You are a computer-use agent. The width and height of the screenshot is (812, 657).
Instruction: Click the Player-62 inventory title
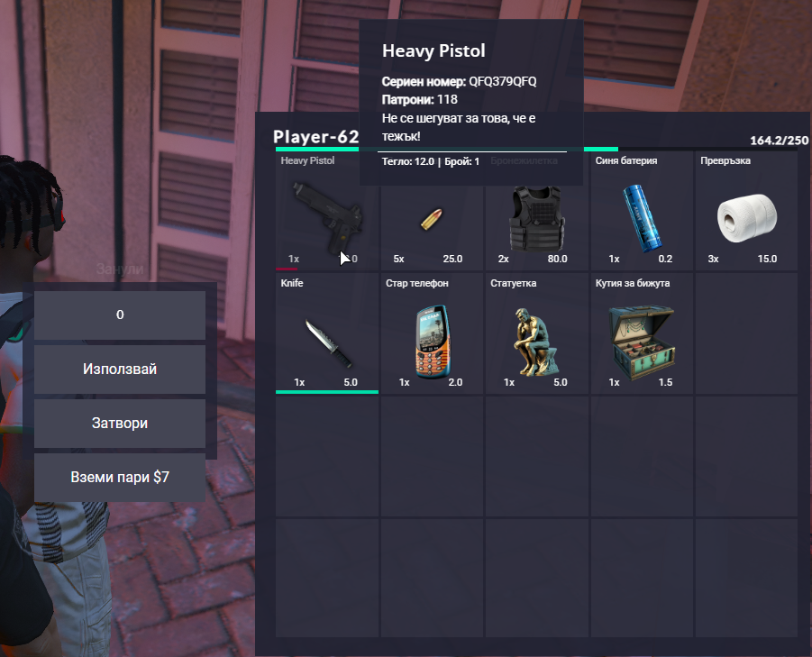click(x=316, y=137)
